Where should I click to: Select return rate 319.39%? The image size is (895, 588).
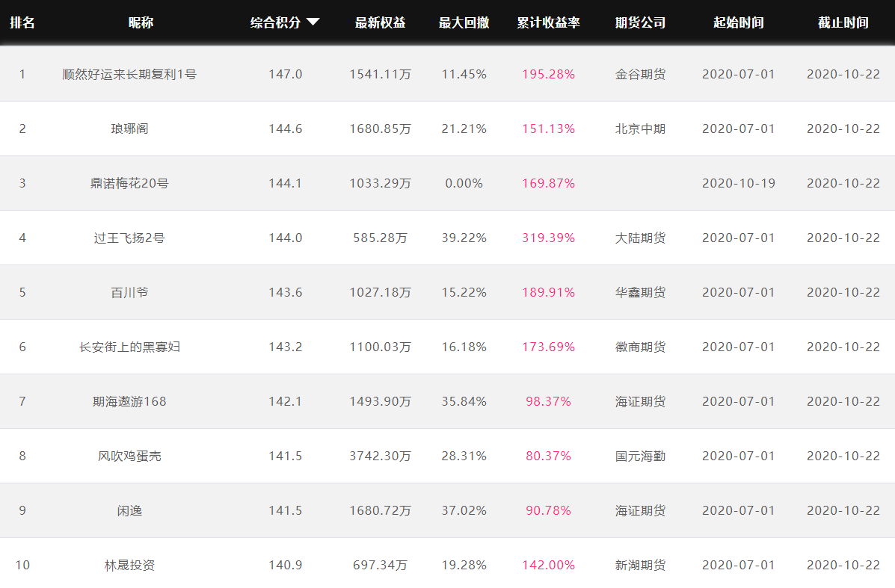coord(549,238)
